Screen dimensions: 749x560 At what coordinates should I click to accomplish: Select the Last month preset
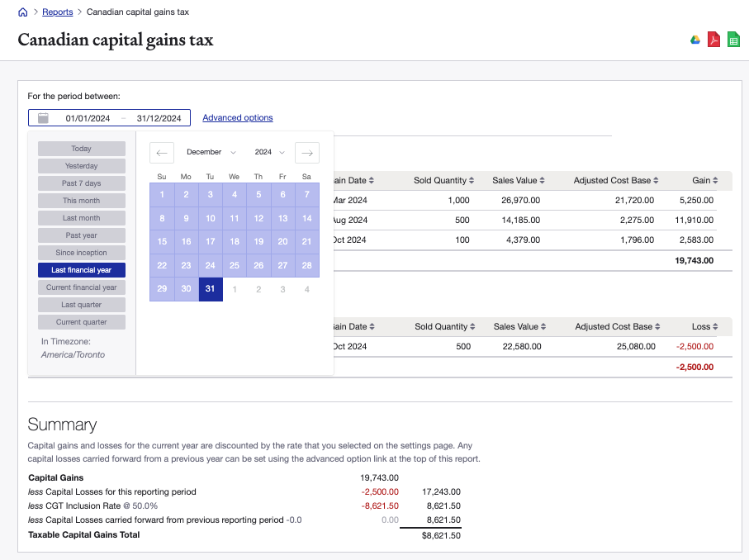click(x=82, y=218)
